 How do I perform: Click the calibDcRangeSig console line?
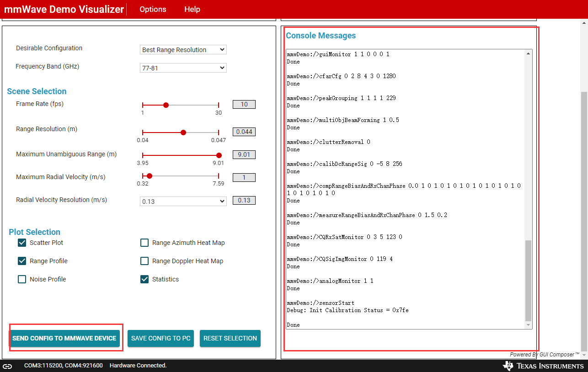344,164
